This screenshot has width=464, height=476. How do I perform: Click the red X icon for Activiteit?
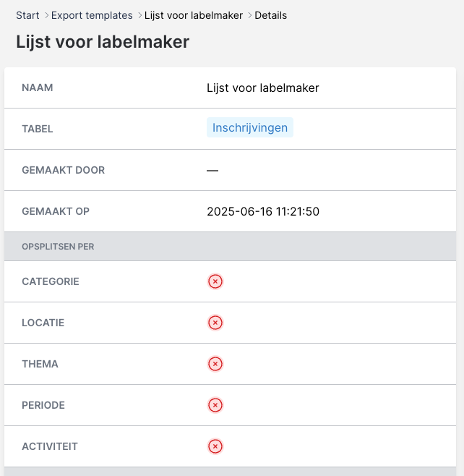[215, 446]
